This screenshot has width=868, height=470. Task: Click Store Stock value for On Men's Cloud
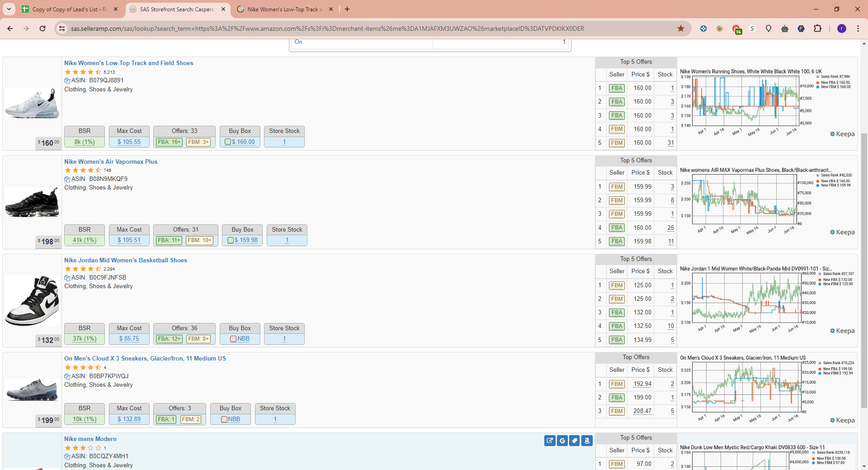pos(275,419)
